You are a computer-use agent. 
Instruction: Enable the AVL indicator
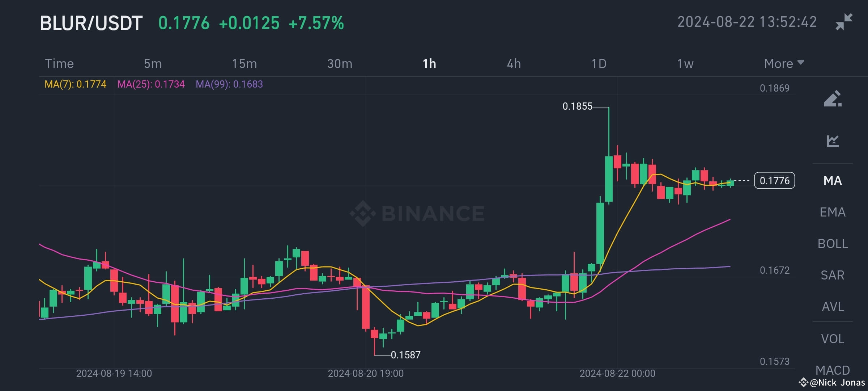click(x=833, y=306)
